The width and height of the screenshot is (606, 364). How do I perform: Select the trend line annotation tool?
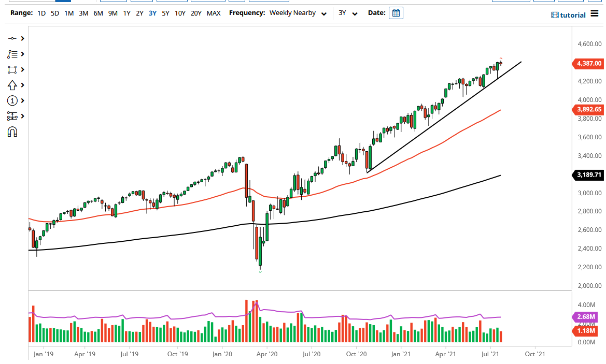click(12, 54)
